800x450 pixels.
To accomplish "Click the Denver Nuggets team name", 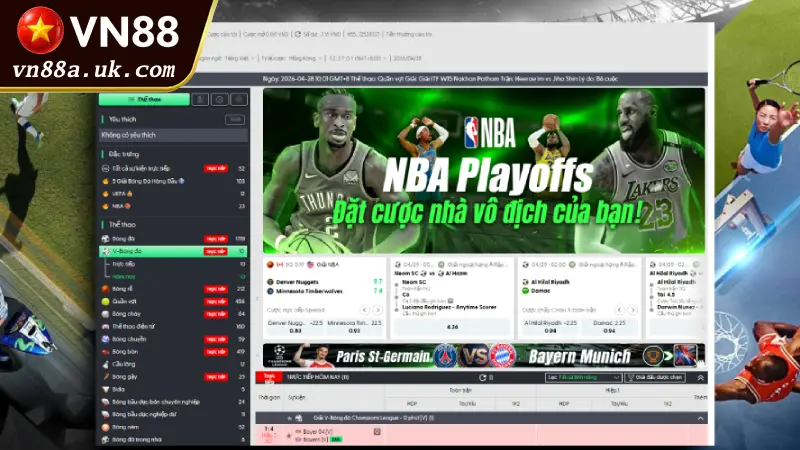I will [297, 282].
